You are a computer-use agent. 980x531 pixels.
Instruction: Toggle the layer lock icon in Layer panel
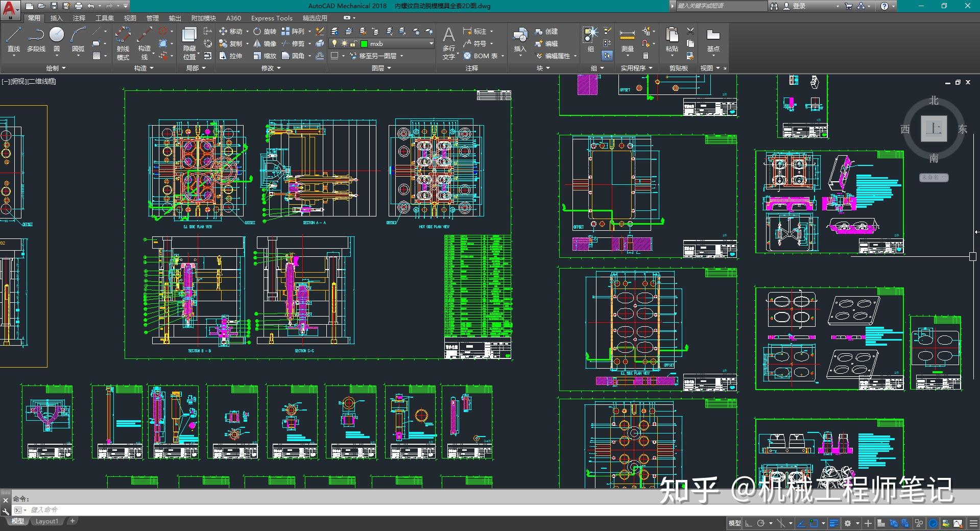tap(352, 43)
